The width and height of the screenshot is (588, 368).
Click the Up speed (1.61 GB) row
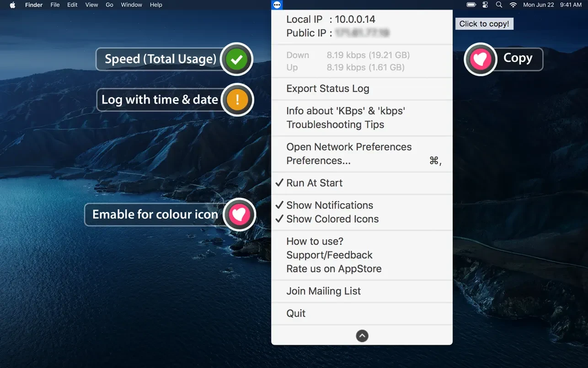pos(362,67)
